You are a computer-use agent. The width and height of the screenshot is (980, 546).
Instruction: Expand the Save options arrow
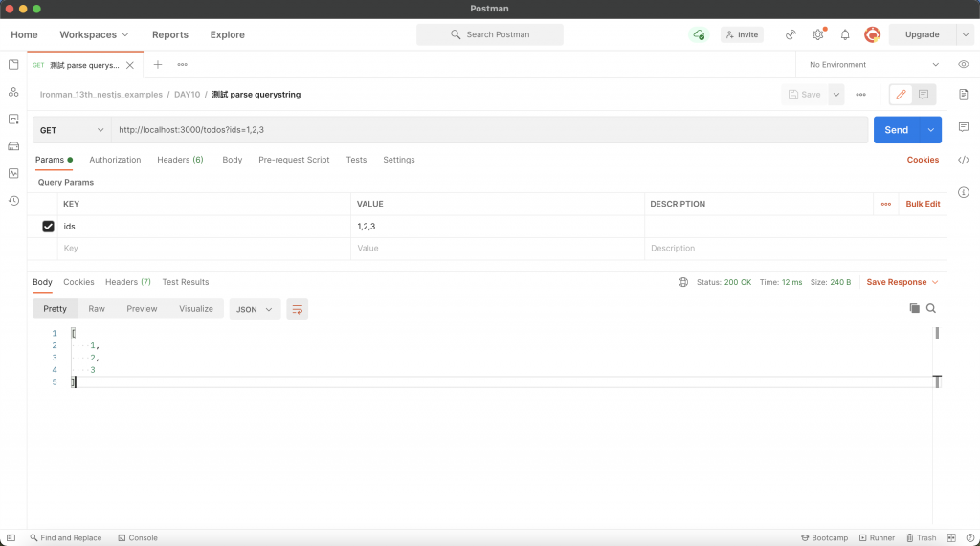[x=836, y=95]
